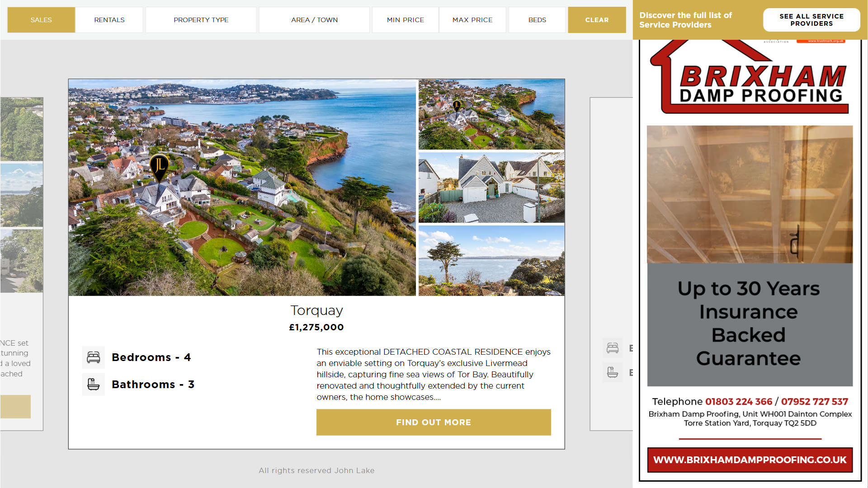The image size is (868, 488).
Task: View the sea view tree thumbnail photo
Action: [491, 261]
